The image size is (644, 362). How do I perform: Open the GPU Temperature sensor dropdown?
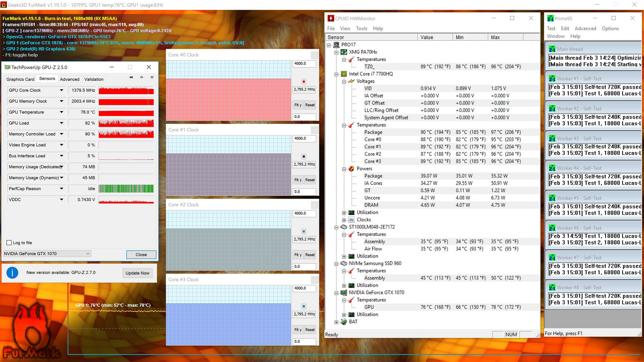click(x=61, y=112)
